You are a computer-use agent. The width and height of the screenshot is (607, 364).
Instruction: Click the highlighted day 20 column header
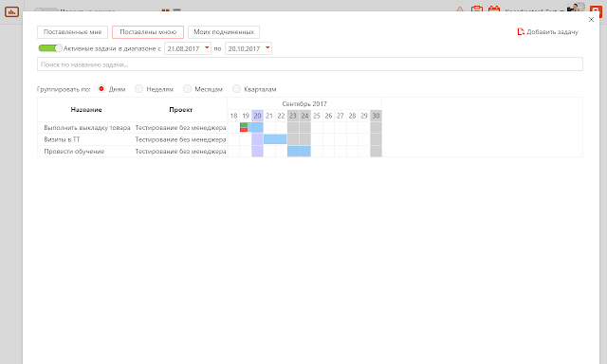(257, 116)
